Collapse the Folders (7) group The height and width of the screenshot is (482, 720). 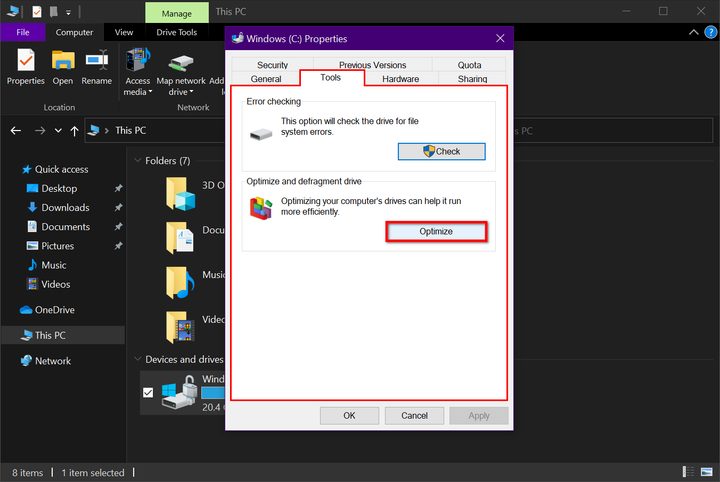[137, 160]
